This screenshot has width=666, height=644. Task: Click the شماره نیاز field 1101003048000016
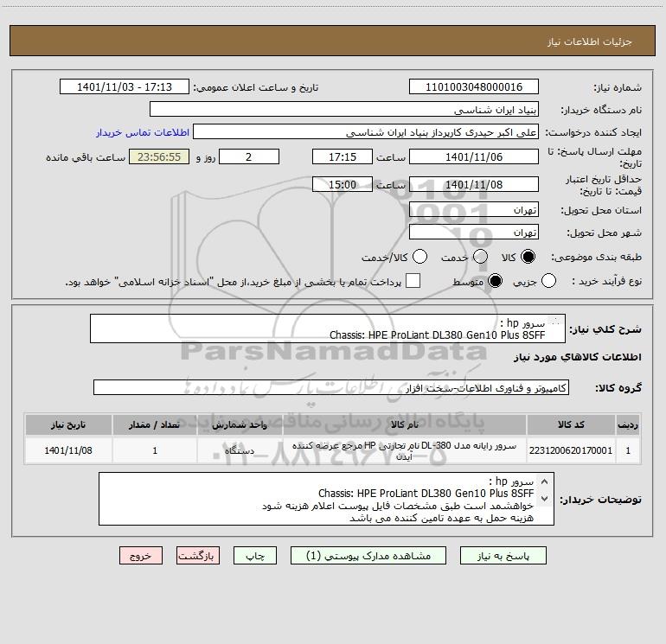(474, 87)
